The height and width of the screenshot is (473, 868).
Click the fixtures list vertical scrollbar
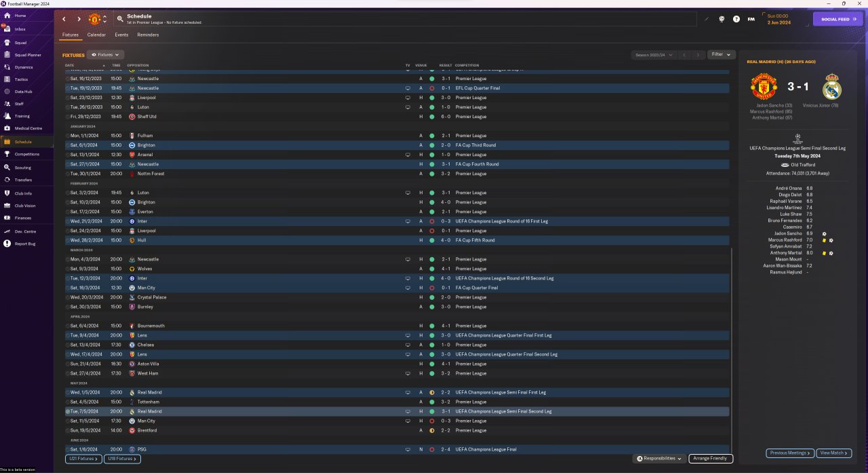pyautogui.click(x=732, y=351)
